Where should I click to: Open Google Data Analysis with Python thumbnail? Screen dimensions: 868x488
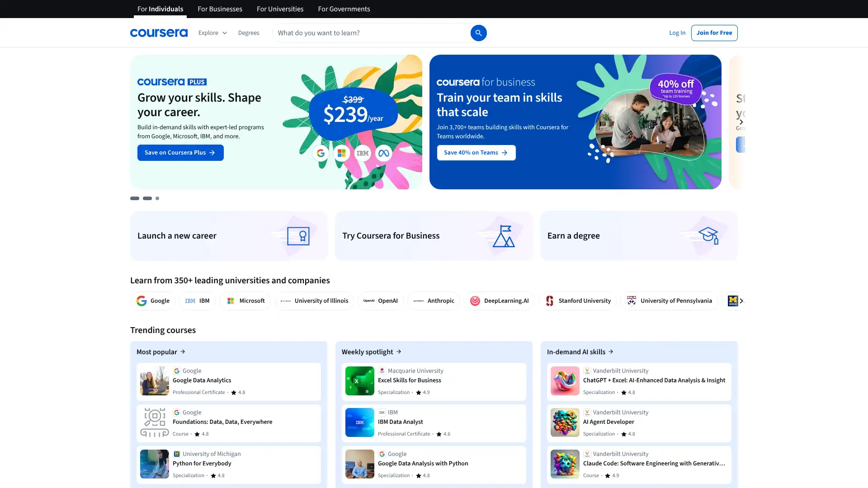tap(360, 464)
